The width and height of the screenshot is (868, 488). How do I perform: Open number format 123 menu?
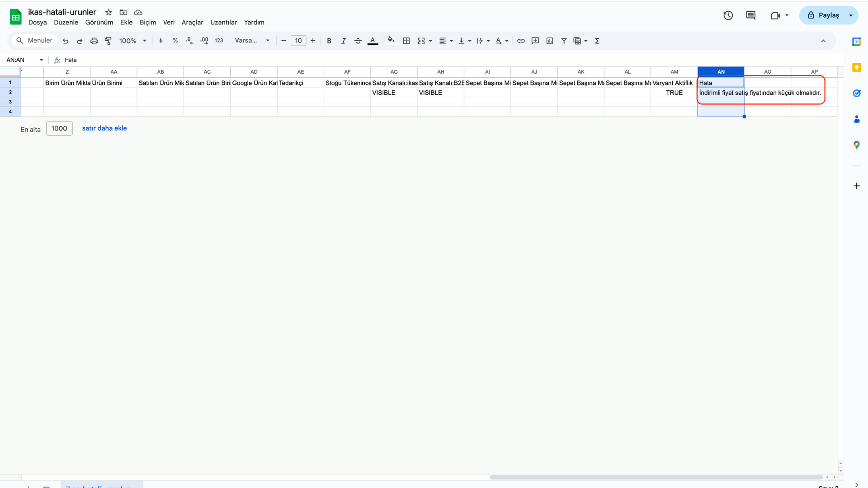(x=219, y=41)
